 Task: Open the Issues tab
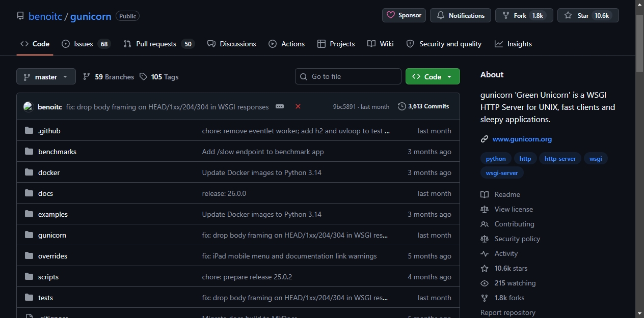pyautogui.click(x=86, y=44)
